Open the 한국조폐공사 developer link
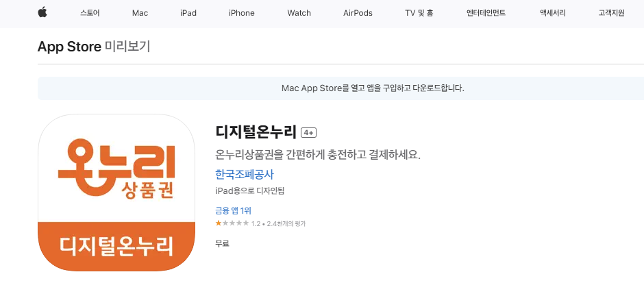This screenshot has height=283, width=644. click(245, 175)
